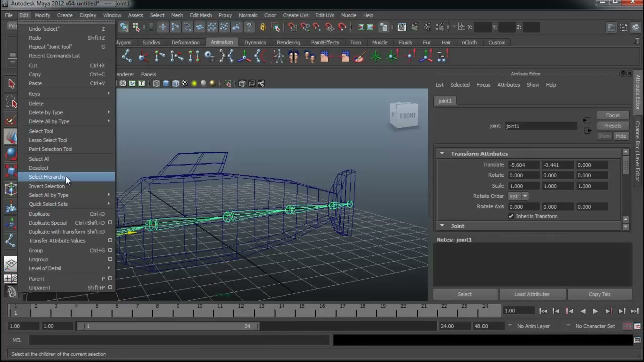The image size is (644, 362).
Task: Click the Joint tool icon on Animation shelf
Action: pos(127,57)
